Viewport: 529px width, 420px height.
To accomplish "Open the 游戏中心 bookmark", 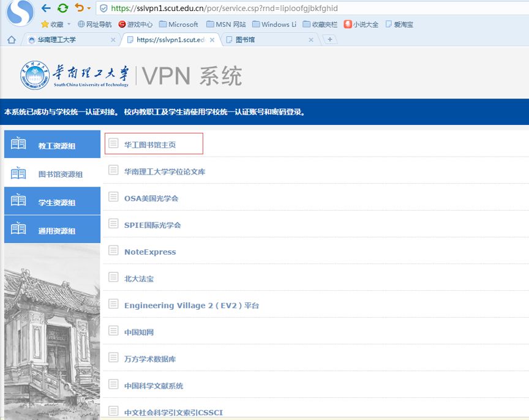I will point(136,24).
